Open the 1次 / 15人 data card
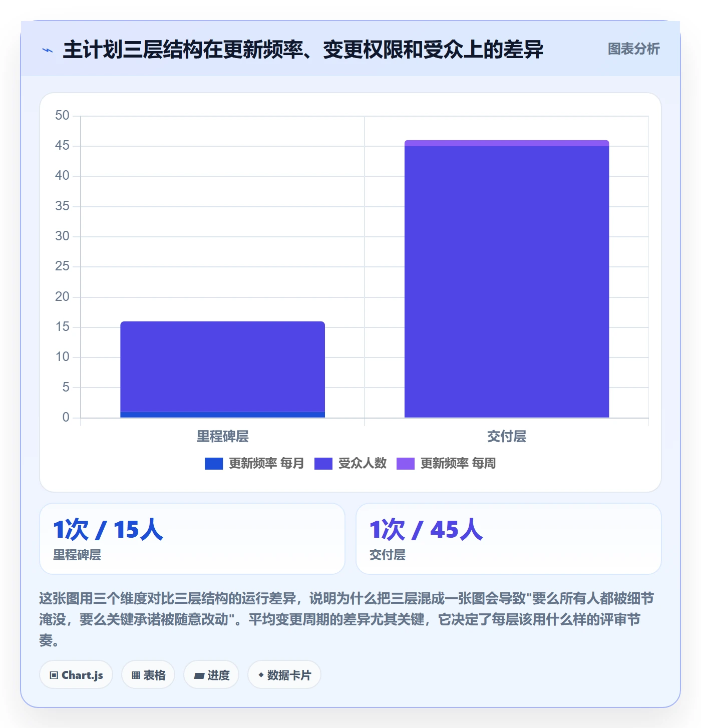 192,539
